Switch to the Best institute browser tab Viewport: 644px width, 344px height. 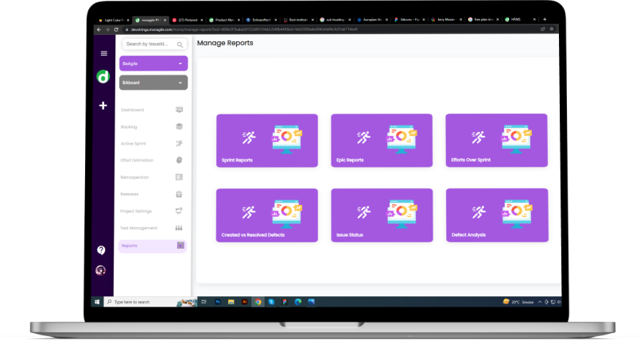coord(298,20)
